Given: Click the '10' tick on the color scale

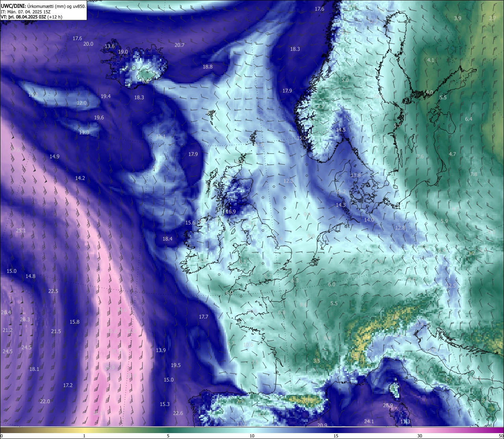Looking at the screenshot, I should pos(252,436).
